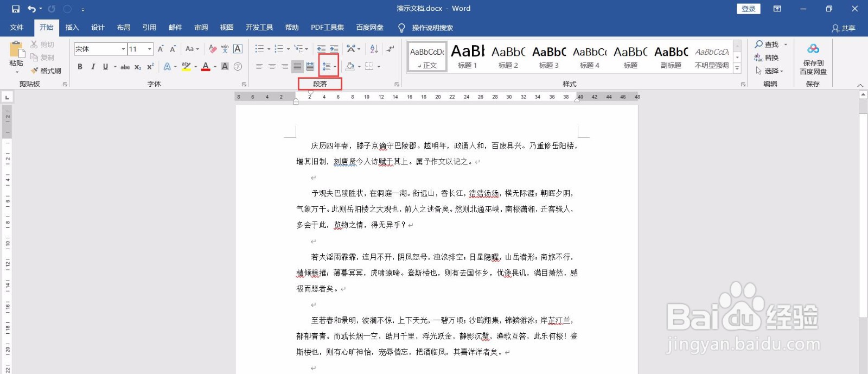Click the Paste clipboard icon
The width and height of the screenshot is (868, 374).
[x=16, y=50]
